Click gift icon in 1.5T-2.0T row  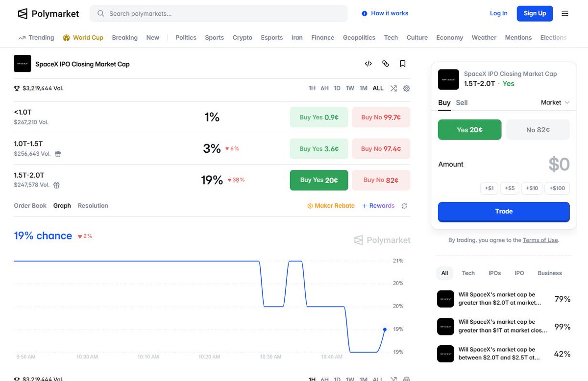[56, 185]
